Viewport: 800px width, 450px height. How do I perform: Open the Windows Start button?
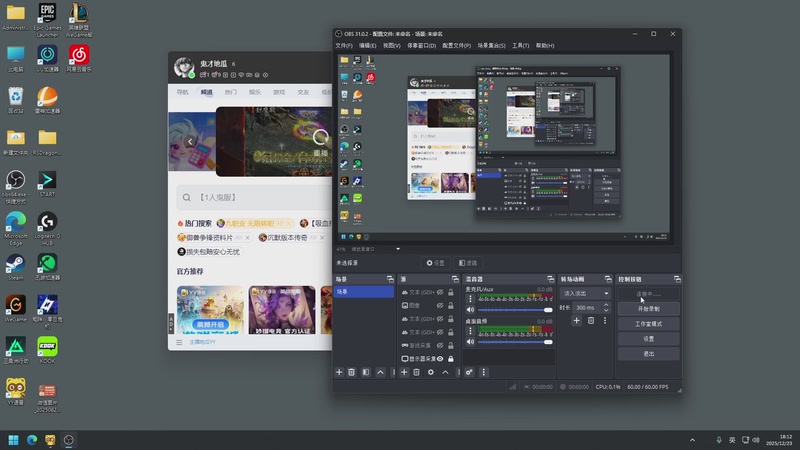[x=14, y=440]
